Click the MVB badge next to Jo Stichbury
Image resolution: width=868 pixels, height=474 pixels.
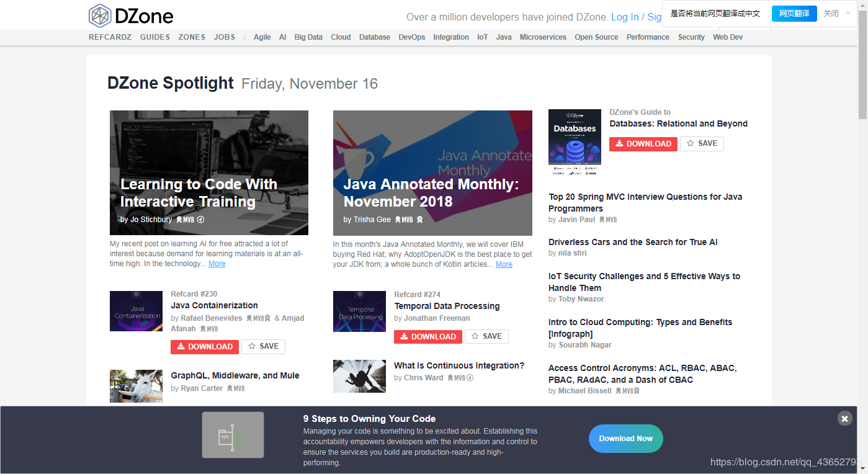pos(186,220)
